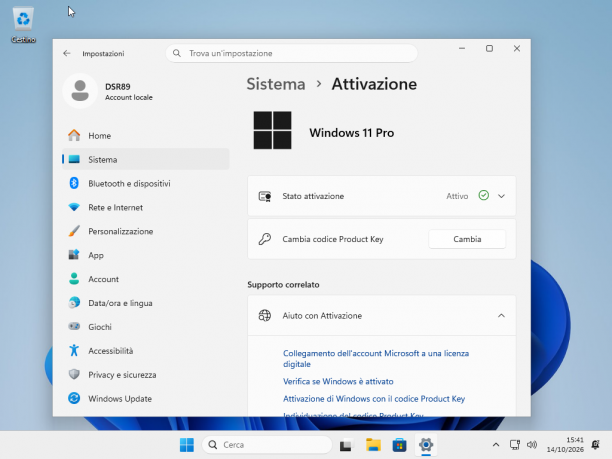Click the Sistema monitor icon
The height and width of the screenshot is (459, 612).
(74, 159)
